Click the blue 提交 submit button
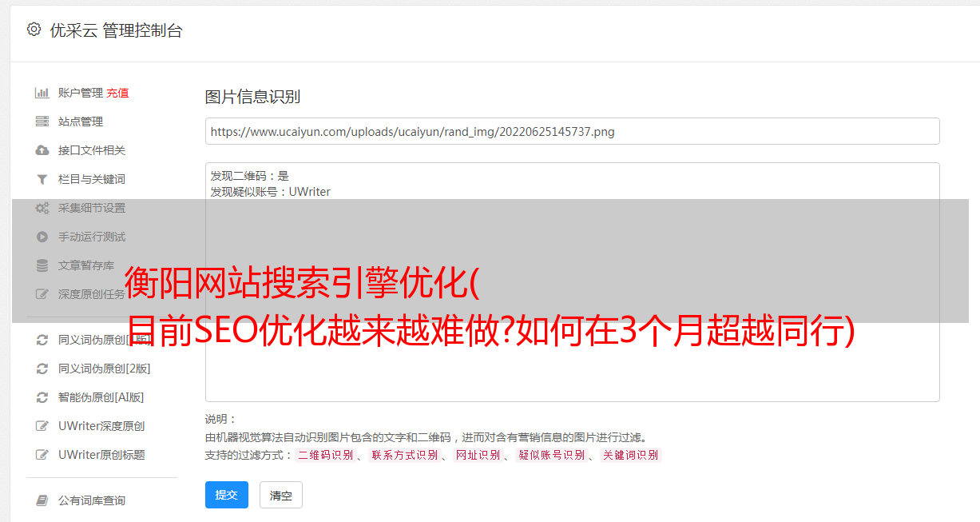This screenshot has height=522, width=980. 227,495
